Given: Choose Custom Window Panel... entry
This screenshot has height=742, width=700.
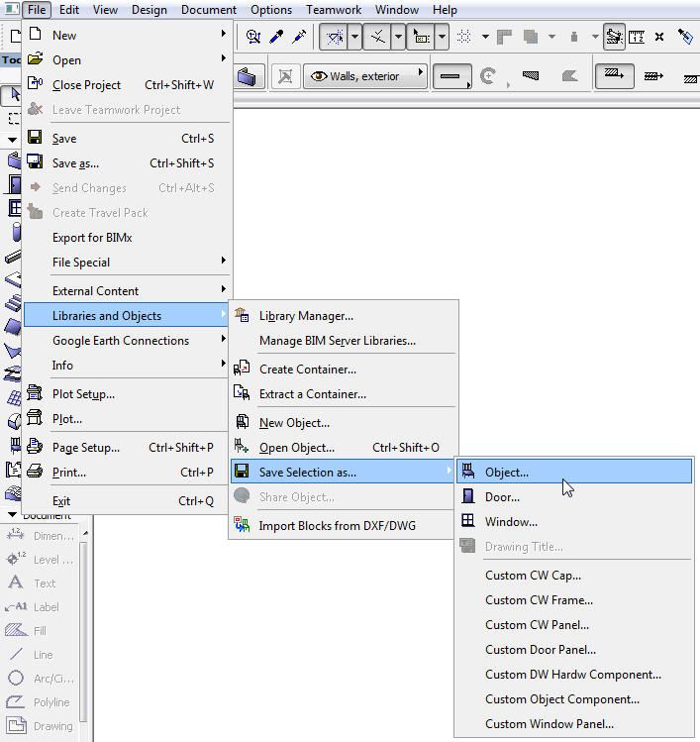Looking at the screenshot, I should 574,723.
